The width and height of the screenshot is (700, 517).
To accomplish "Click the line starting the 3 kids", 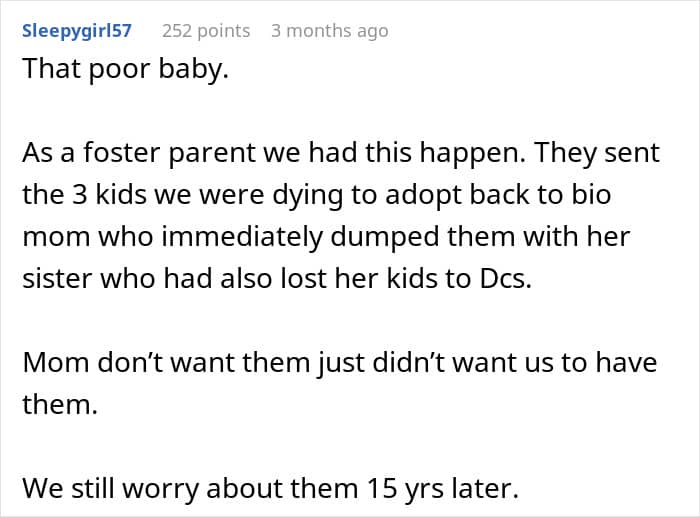I will [317, 195].
